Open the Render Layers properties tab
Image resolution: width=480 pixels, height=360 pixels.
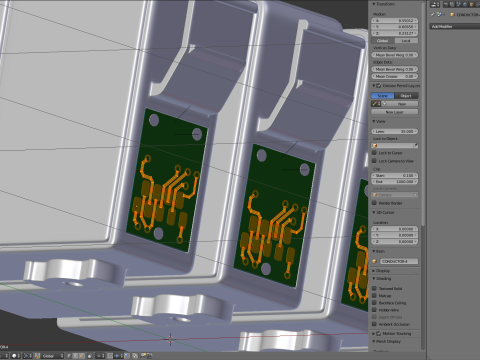click(x=452, y=5)
